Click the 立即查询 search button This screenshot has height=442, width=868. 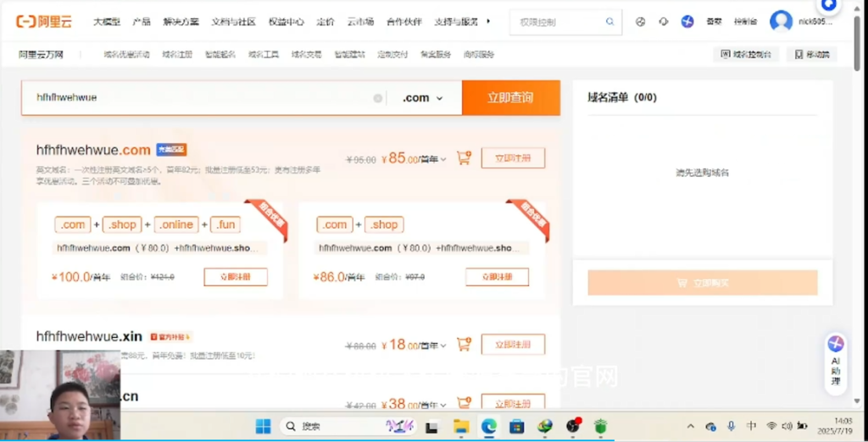coord(511,98)
